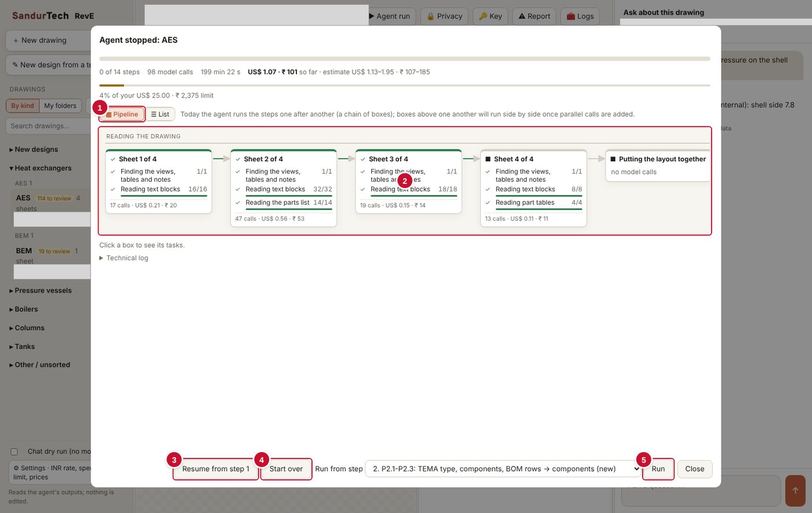The height and width of the screenshot is (513, 812).
Task: Open the Key button in the toolbar
Action: (x=490, y=16)
